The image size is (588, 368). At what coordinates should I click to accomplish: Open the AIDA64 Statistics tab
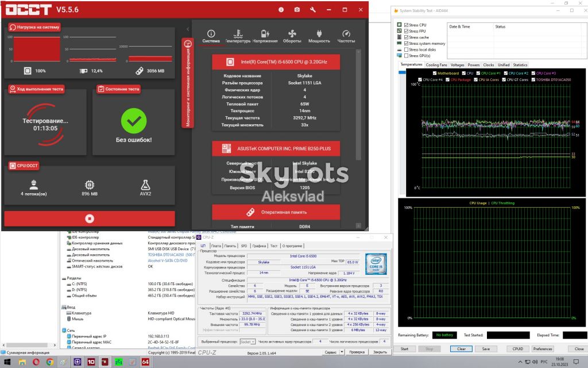pos(520,65)
